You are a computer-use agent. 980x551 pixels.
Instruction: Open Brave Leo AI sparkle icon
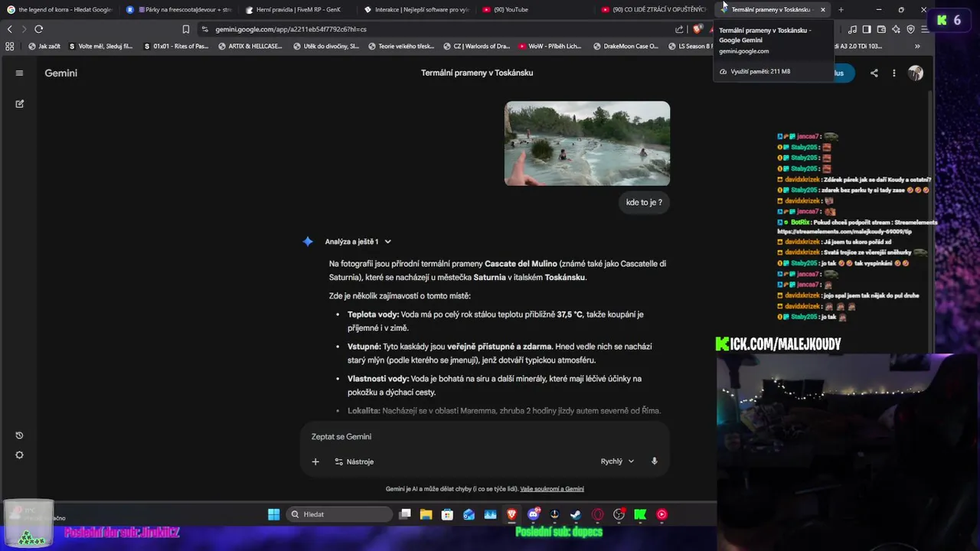pos(896,29)
